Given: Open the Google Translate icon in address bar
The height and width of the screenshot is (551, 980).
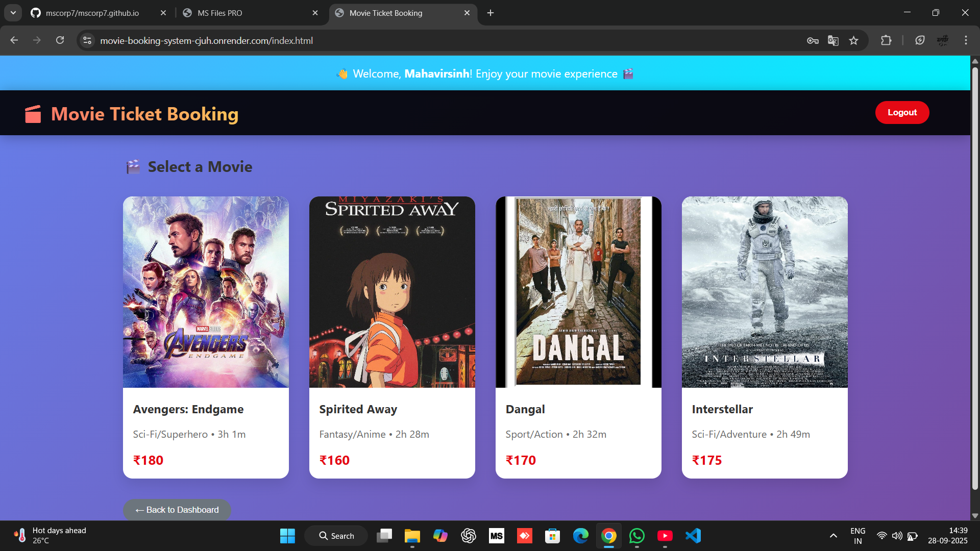Looking at the screenshot, I should 834,40.
